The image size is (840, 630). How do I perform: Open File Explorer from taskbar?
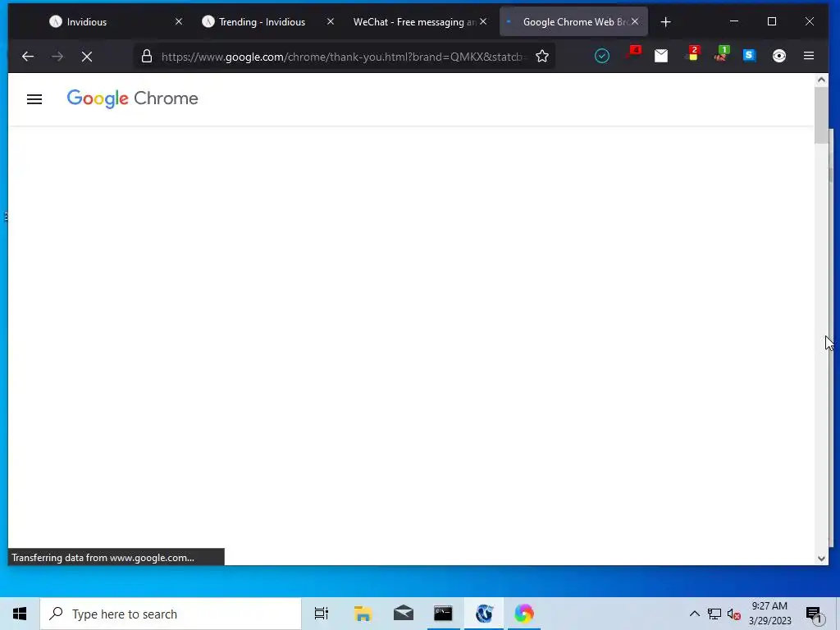pyautogui.click(x=363, y=614)
